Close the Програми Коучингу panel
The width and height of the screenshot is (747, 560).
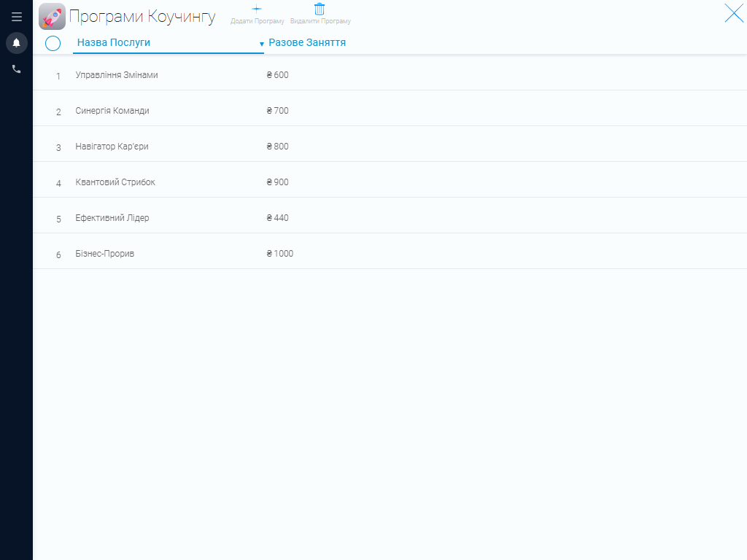734,13
